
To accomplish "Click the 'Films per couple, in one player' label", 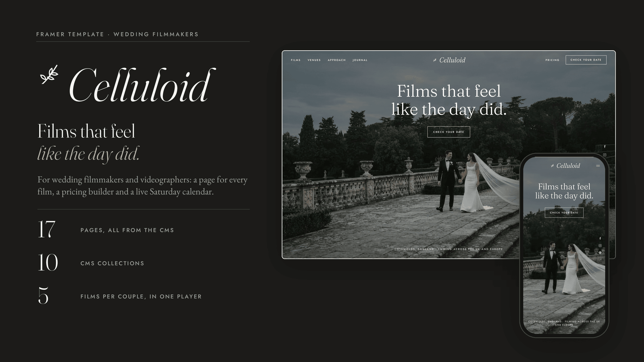I will [141, 297].
